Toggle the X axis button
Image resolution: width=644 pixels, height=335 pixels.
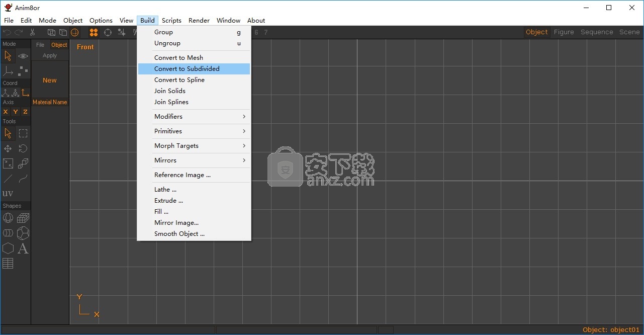[6, 112]
